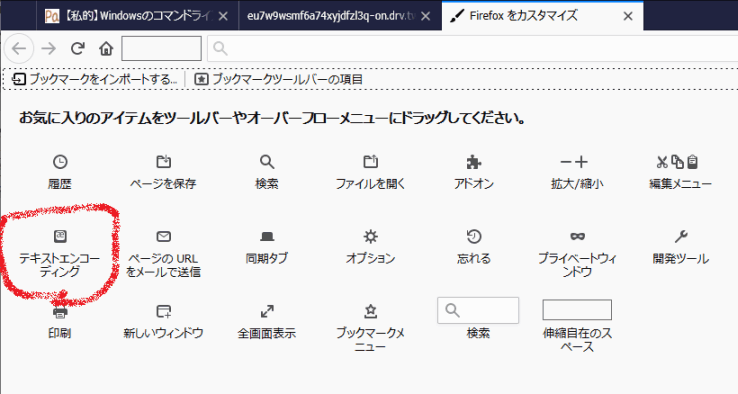The image size is (738, 394).
Task: Click the オプション gear icon
Action: pyautogui.click(x=370, y=236)
